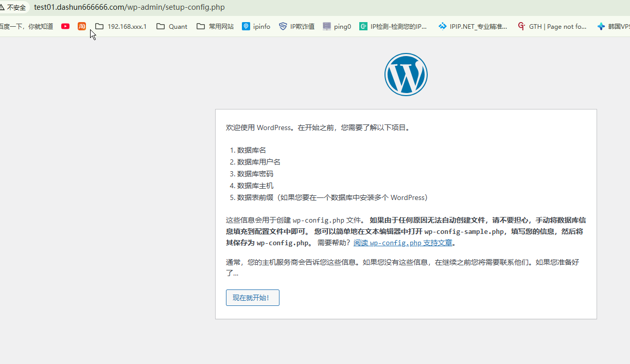
Task: Open the IPIP.NET bookmark
Action: point(473,26)
